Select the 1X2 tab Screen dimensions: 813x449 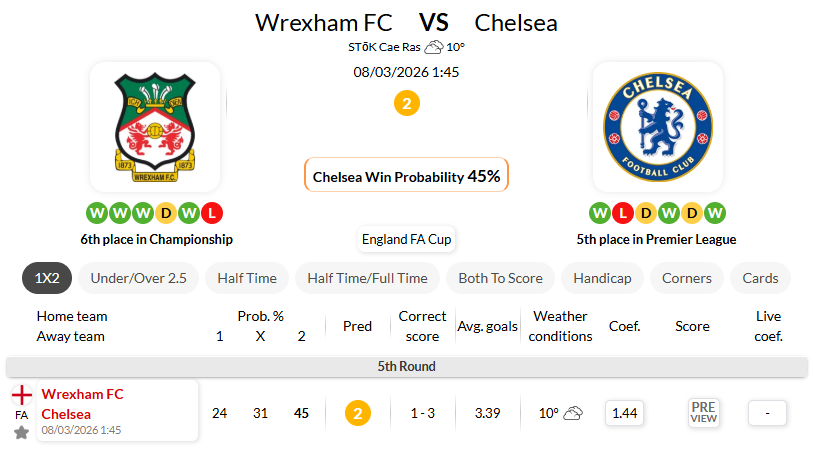point(46,278)
